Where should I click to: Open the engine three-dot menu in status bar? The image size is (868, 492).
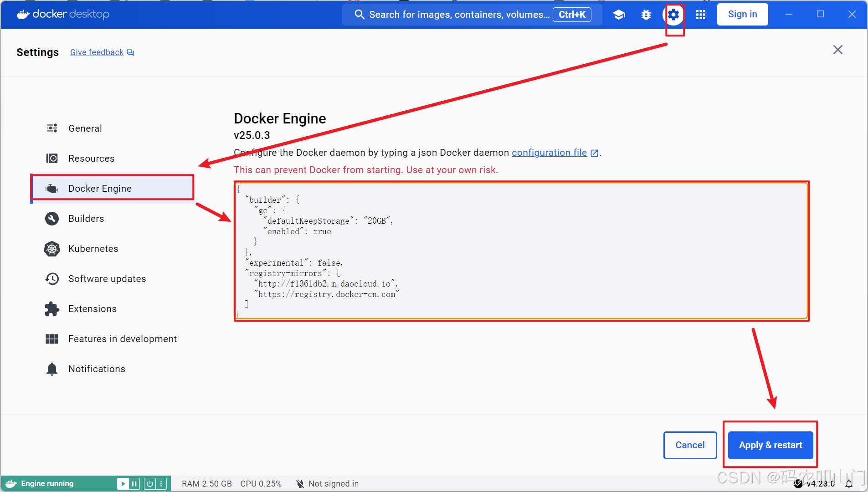tap(161, 484)
